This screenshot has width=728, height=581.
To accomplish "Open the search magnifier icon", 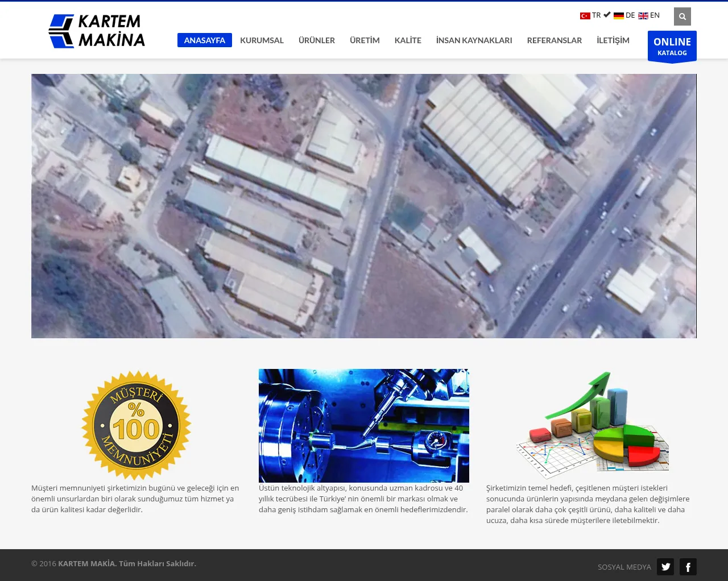I will point(682,16).
